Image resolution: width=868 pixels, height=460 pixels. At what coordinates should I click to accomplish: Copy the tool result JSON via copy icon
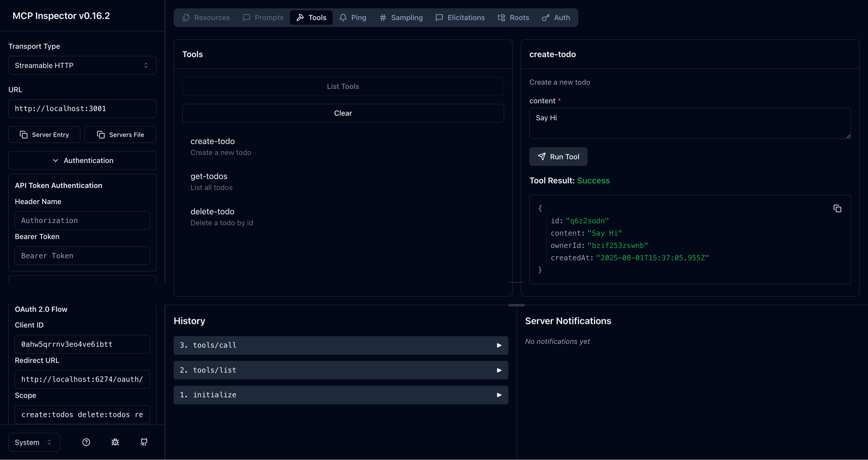click(x=838, y=208)
